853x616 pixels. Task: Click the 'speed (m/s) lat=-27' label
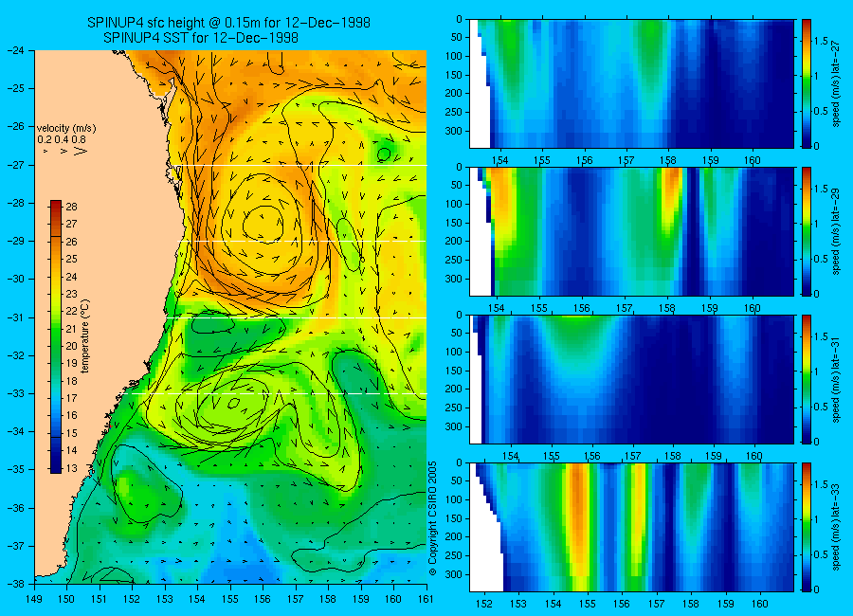point(836,84)
